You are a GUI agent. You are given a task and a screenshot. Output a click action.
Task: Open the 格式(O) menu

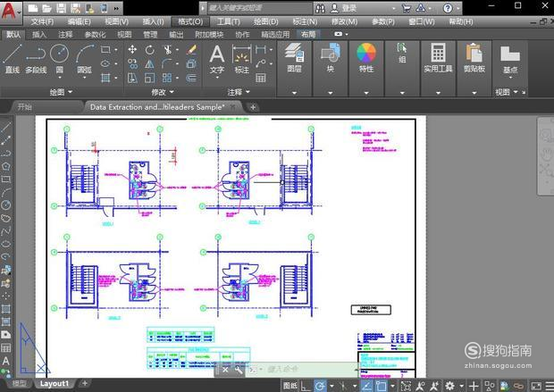[x=190, y=21]
